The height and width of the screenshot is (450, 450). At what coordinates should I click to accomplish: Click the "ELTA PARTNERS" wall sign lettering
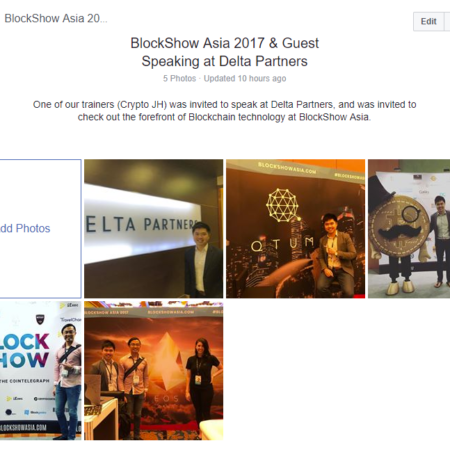pyautogui.click(x=141, y=224)
